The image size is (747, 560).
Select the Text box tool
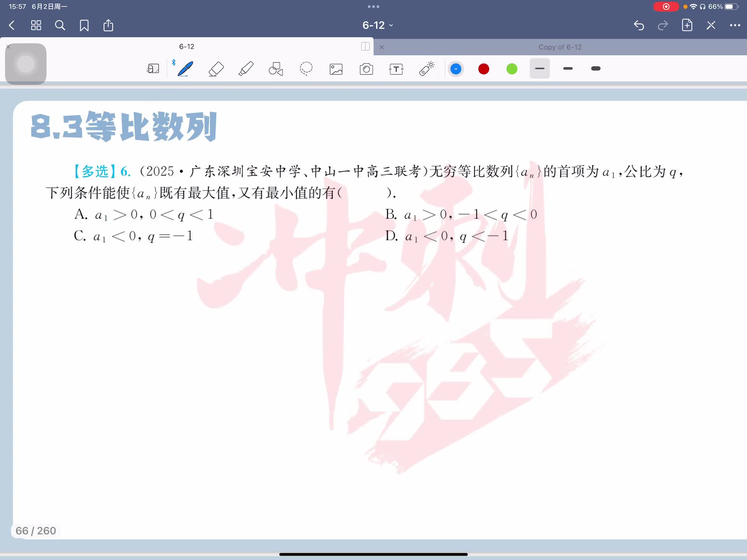click(x=396, y=69)
